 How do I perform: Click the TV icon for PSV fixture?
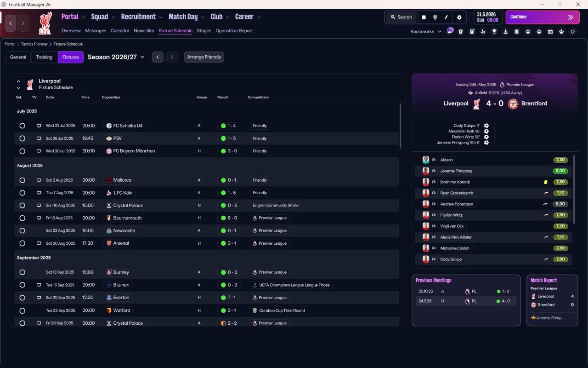pos(39,138)
